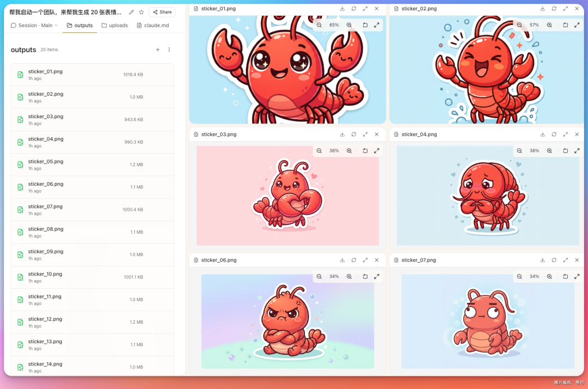Click the 65% zoom level indicator
The width and height of the screenshot is (588, 389).
(334, 25)
